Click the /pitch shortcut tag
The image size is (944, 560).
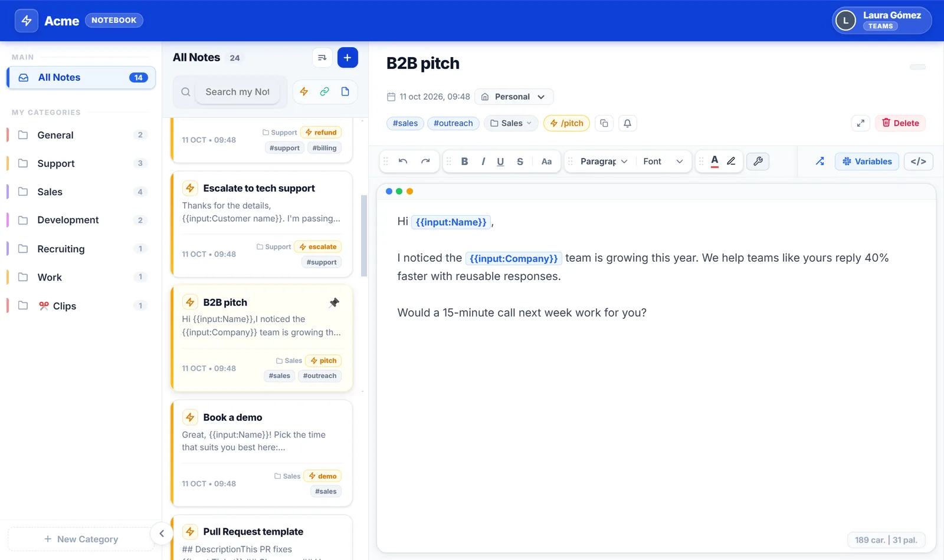coord(566,123)
